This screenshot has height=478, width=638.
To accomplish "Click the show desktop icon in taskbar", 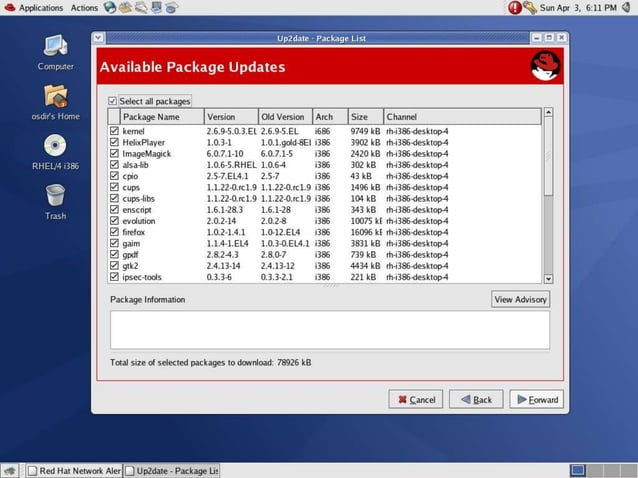I will click(8, 470).
